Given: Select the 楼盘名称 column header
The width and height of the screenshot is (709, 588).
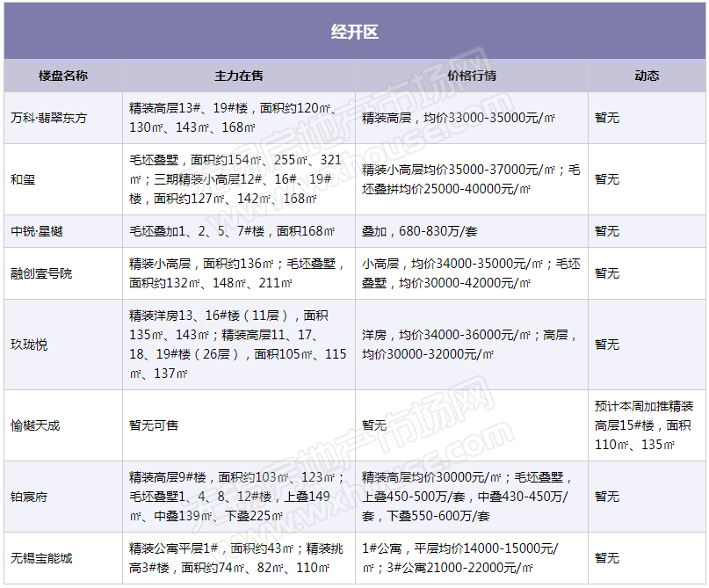Looking at the screenshot, I should tap(62, 76).
